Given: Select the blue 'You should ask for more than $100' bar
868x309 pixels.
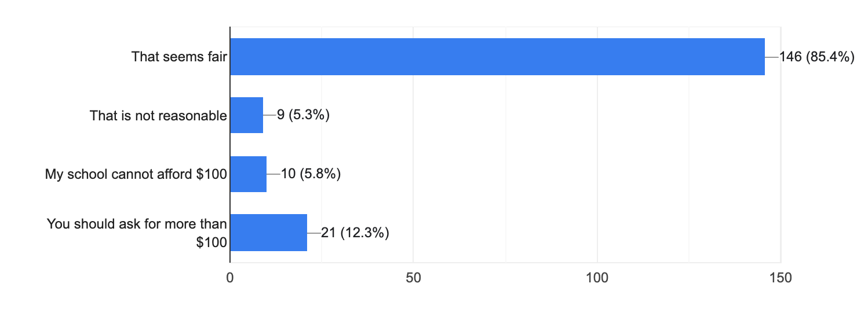Looking at the screenshot, I should [269, 233].
